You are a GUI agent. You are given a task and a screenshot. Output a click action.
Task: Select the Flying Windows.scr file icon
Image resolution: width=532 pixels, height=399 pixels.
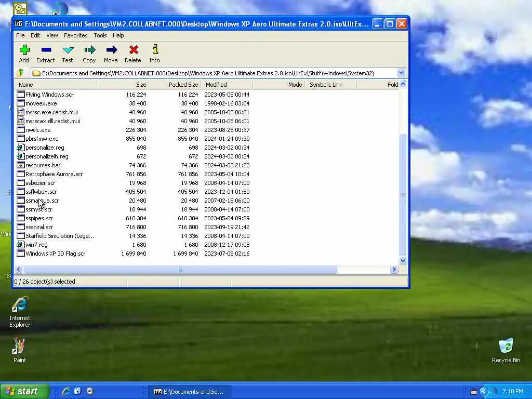pos(21,95)
